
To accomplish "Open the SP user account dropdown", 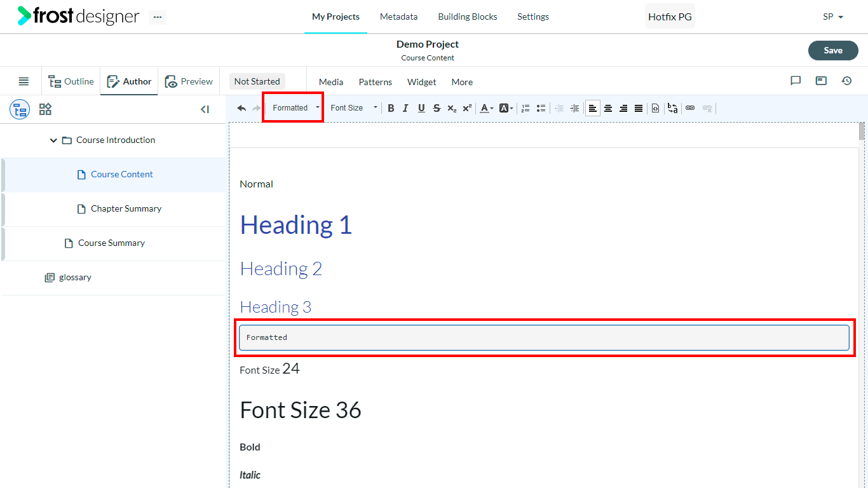I will click(833, 17).
